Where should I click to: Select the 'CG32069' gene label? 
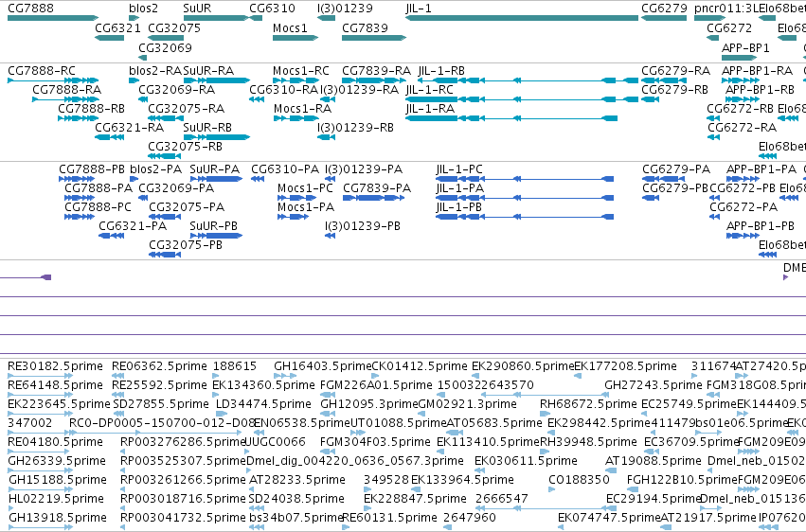tap(165, 47)
